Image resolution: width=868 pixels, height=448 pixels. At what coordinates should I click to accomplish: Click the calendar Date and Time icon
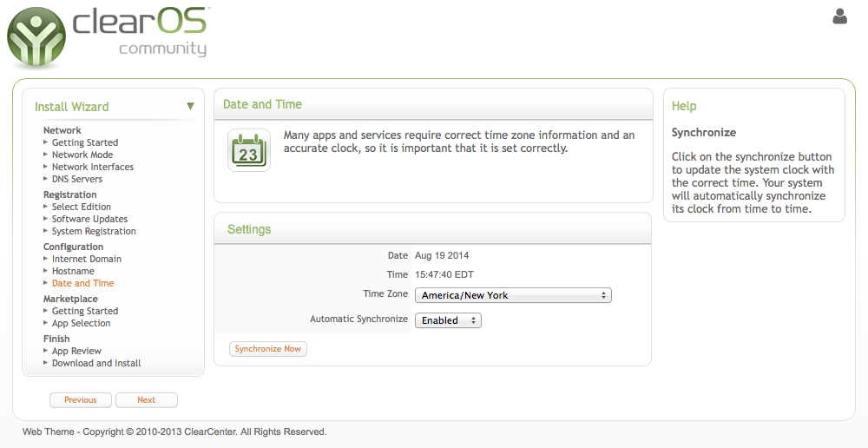249,150
